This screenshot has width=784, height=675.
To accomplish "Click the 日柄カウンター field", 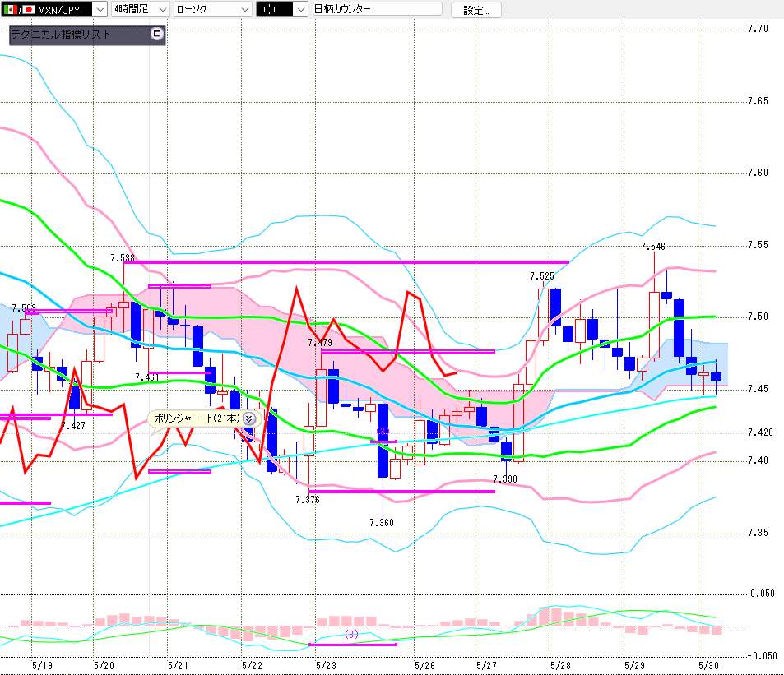I will coord(377,9).
